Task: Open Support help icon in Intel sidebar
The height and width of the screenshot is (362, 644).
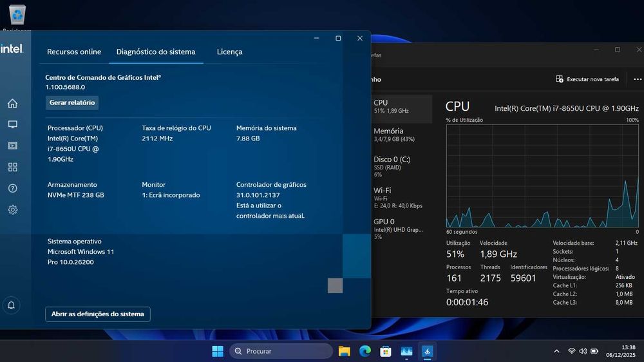Action: coord(12,188)
